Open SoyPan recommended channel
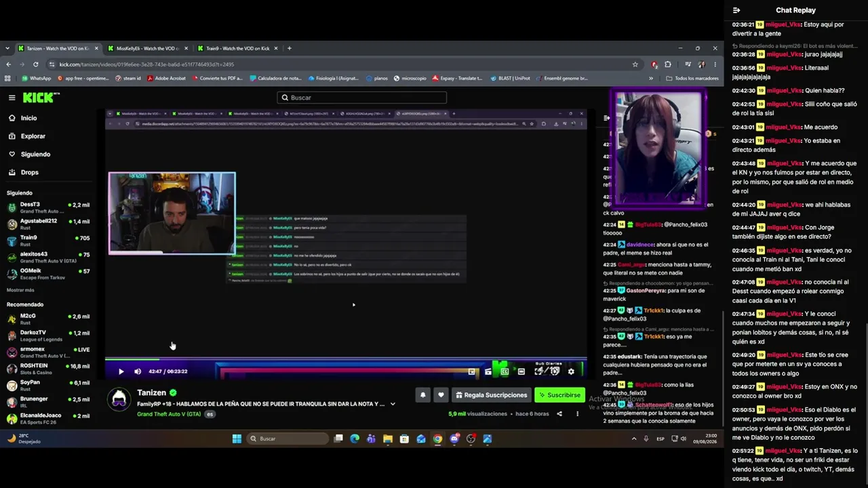868x488 pixels. (x=47, y=386)
